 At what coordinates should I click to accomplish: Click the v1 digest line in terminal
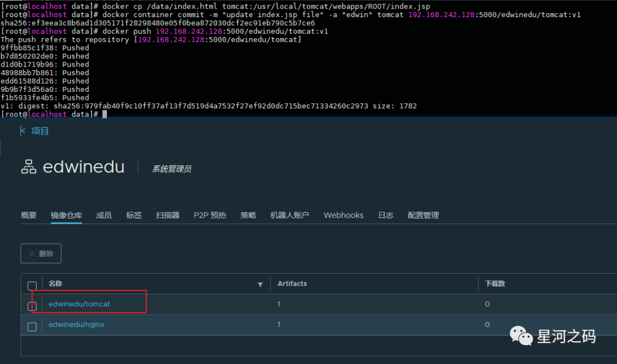[209, 106]
